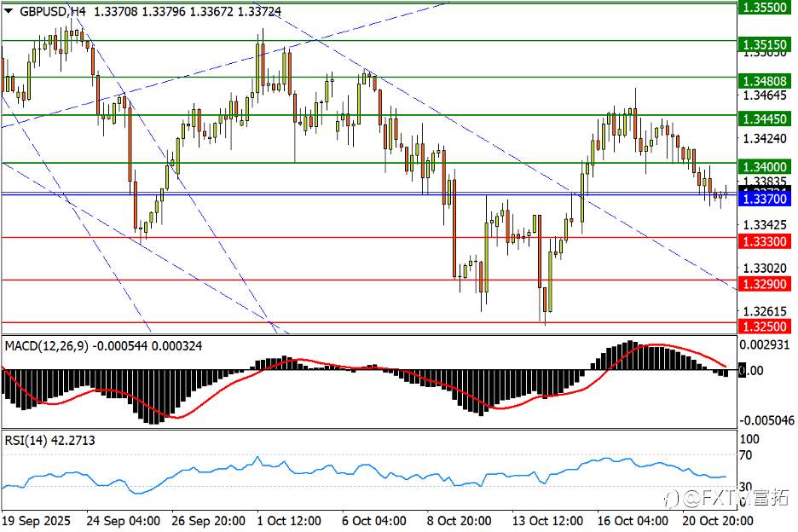Select the 26 Sep 20:00 time label

[208, 521]
